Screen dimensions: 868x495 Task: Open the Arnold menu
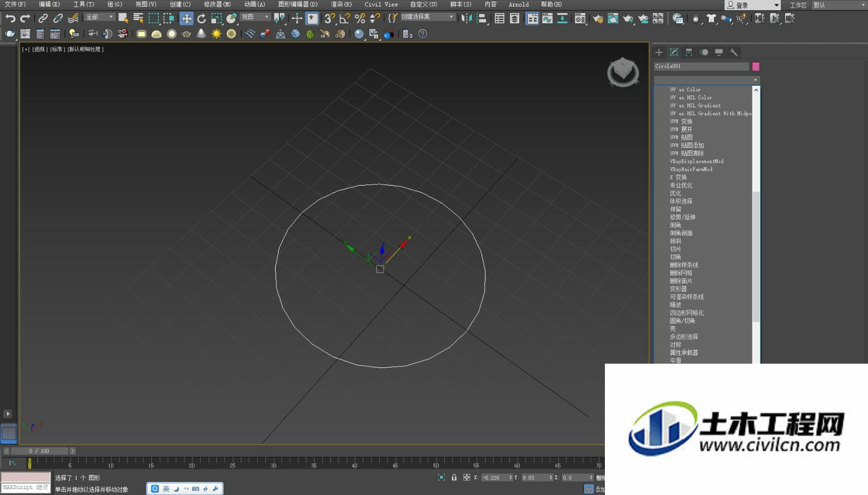point(519,4)
